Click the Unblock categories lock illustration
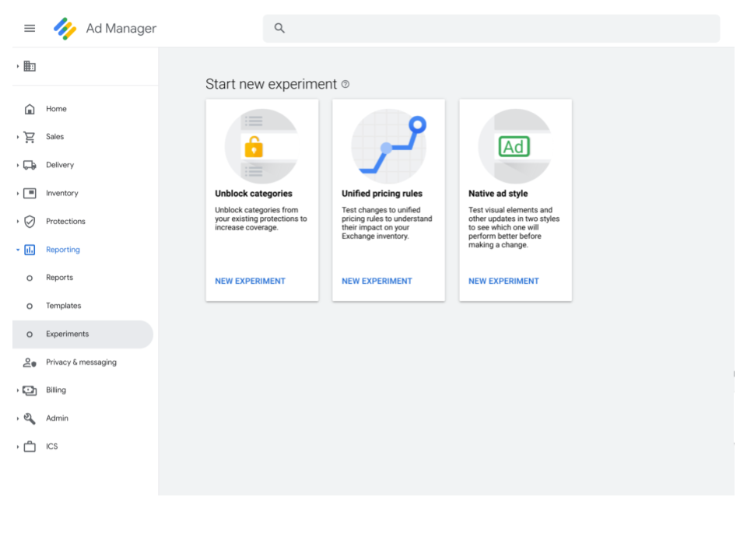This screenshot has height=560, width=747. [262, 146]
